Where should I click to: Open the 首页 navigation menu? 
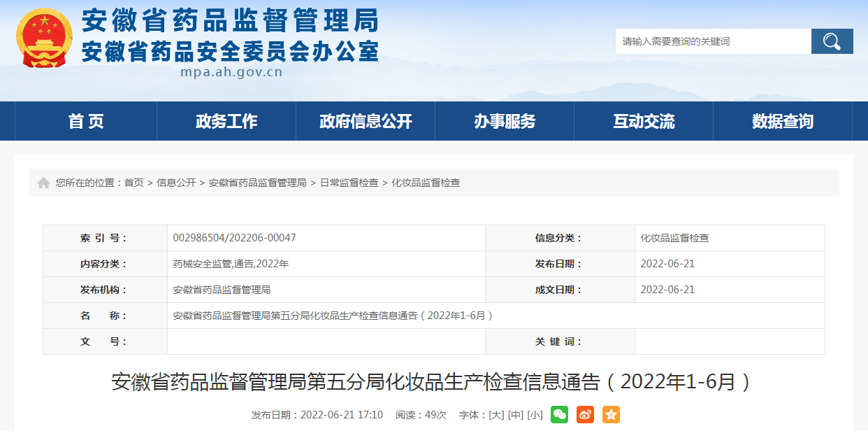pos(86,121)
